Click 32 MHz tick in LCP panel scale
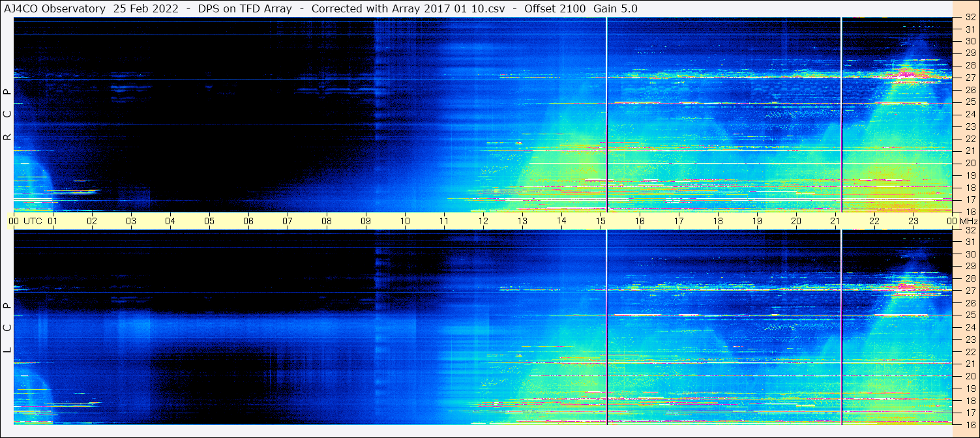980x438 pixels. coord(970,230)
